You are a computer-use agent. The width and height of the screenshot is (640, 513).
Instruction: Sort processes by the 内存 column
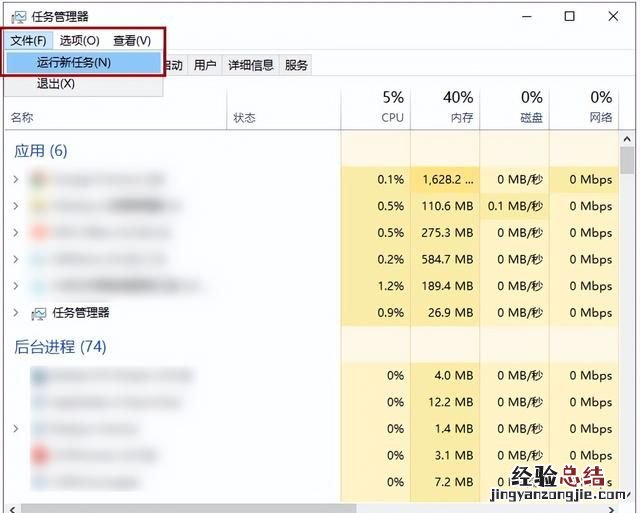point(458,107)
